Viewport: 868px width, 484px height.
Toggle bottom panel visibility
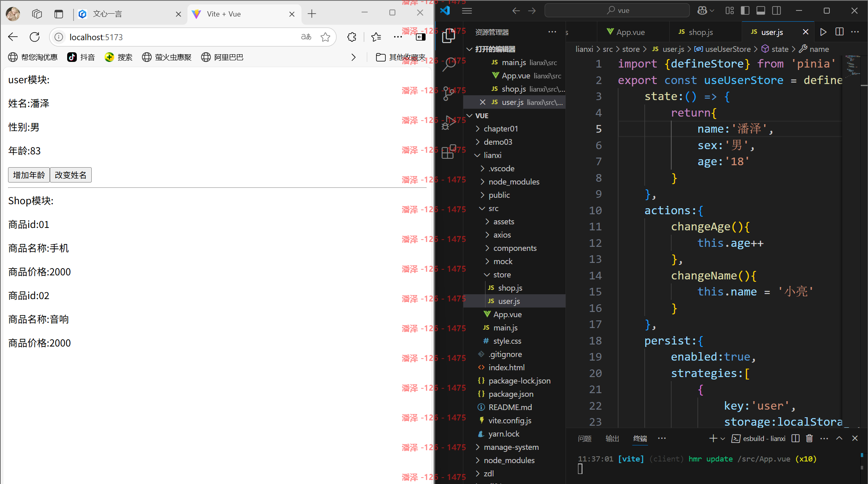click(x=761, y=11)
